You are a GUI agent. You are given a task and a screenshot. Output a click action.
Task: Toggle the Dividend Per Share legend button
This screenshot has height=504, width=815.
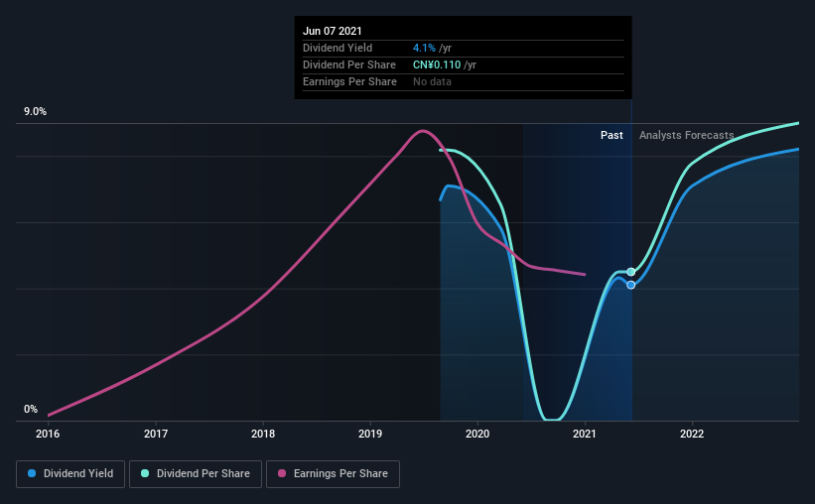click(196, 474)
